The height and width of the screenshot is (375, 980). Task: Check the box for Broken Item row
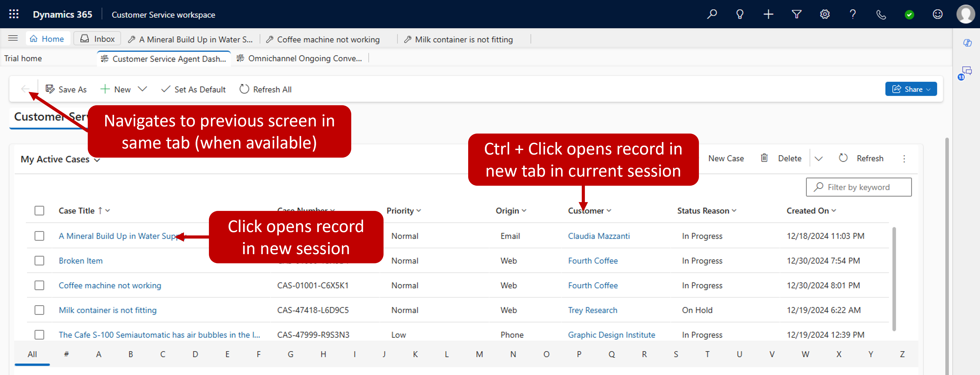(x=39, y=260)
